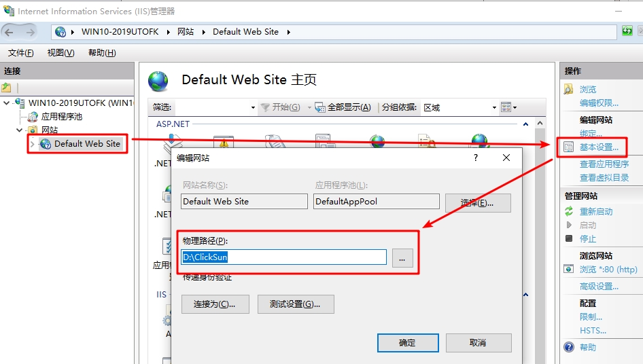Close the 编辑网站 dialog

[506, 158]
